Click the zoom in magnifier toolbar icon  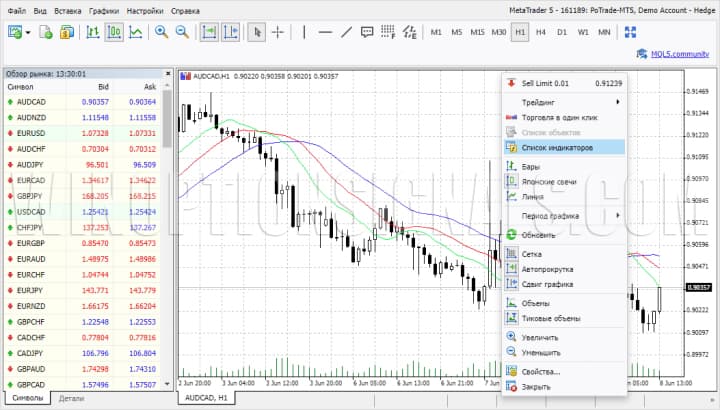(161, 32)
